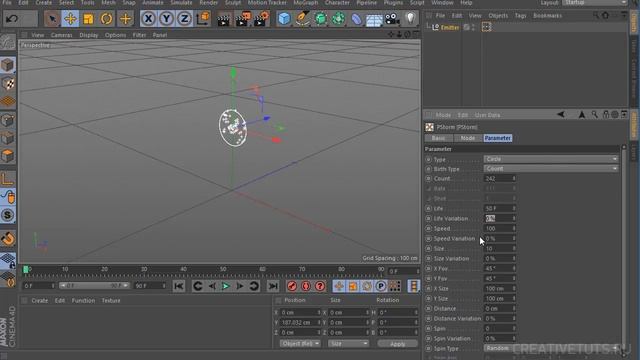Click the S viewport solo icon

tap(8, 216)
